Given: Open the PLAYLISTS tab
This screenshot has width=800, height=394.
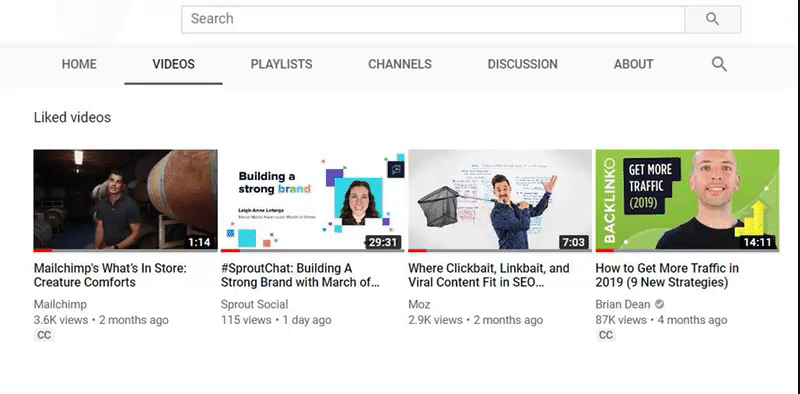Looking at the screenshot, I should point(281,64).
